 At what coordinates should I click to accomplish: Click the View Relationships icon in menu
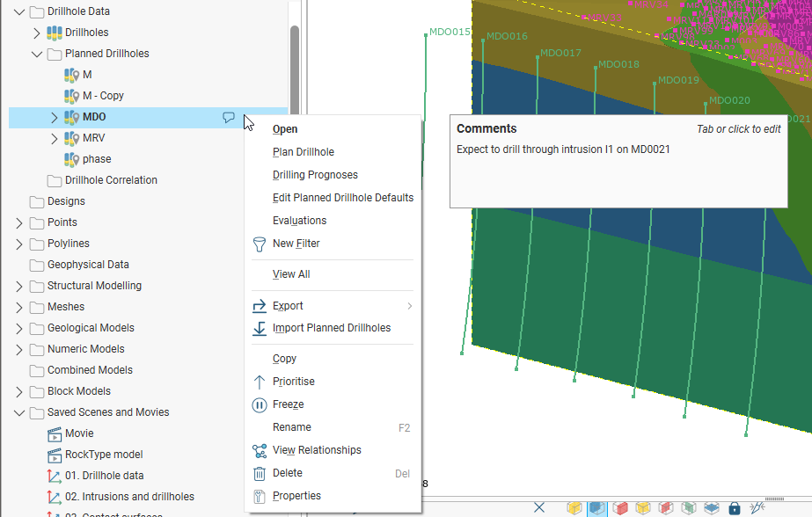[260, 450]
